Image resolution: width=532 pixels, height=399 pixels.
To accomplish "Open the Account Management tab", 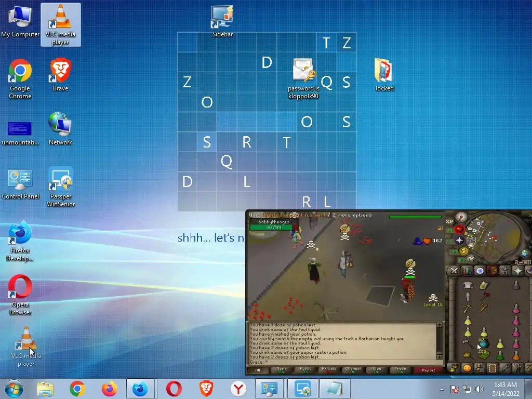I will point(480,368).
